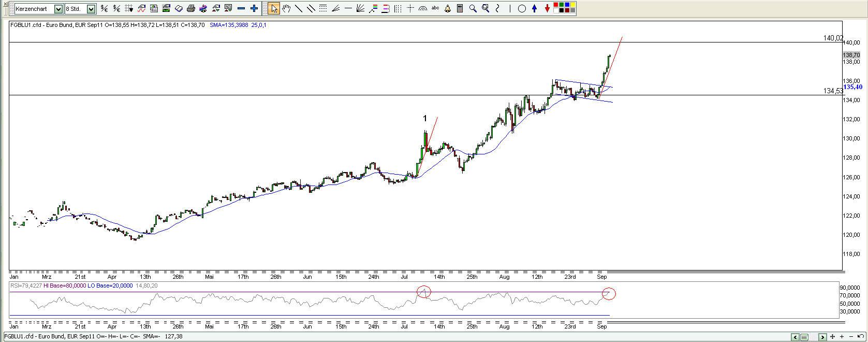Pick the yellow color swatch
This screenshot has width=868, height=342.
(x=572, y=5)
